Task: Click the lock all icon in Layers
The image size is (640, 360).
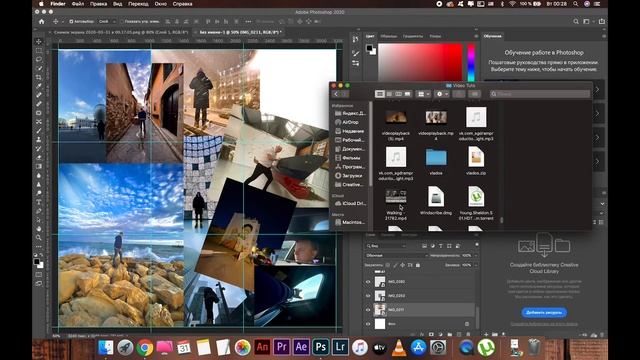Action: click(418, 265)
